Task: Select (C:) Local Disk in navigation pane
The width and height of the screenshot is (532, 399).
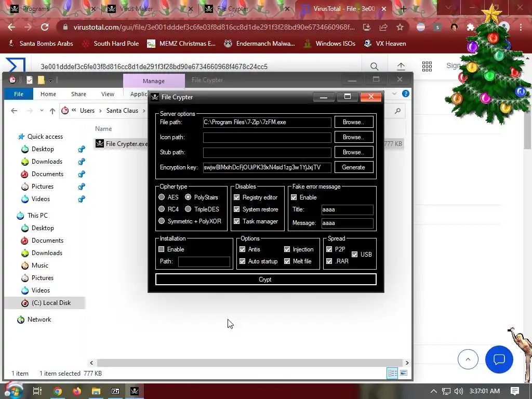Action: coord(45,303)
